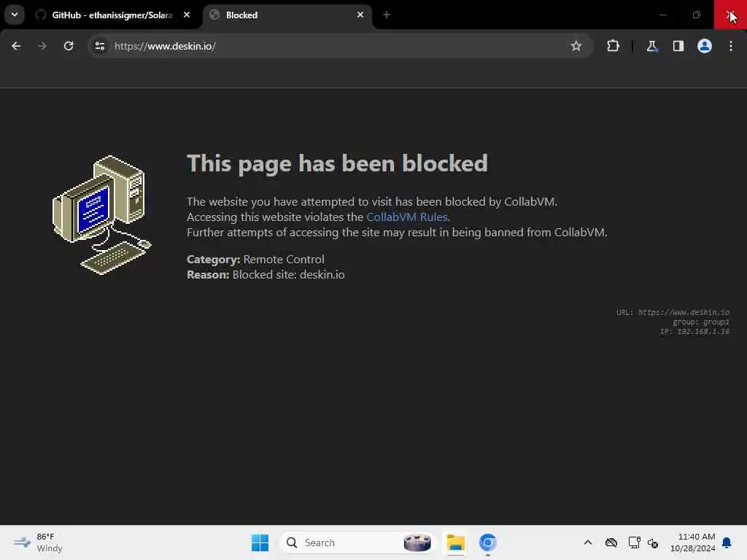View site information icon in address bar
The height and width of the screenshot is (560, 747).
point(99,46)
